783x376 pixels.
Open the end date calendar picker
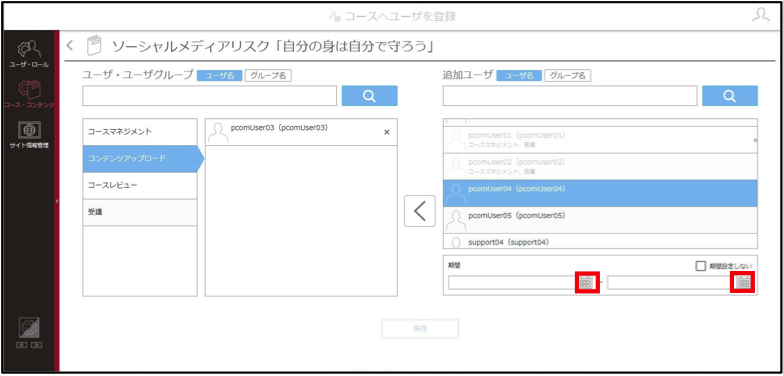[744, 283]
